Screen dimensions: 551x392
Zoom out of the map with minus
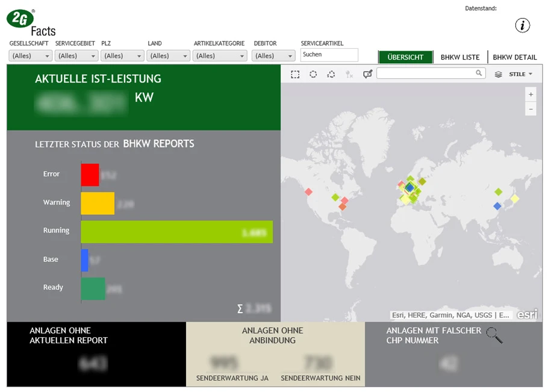pos(531,109)
